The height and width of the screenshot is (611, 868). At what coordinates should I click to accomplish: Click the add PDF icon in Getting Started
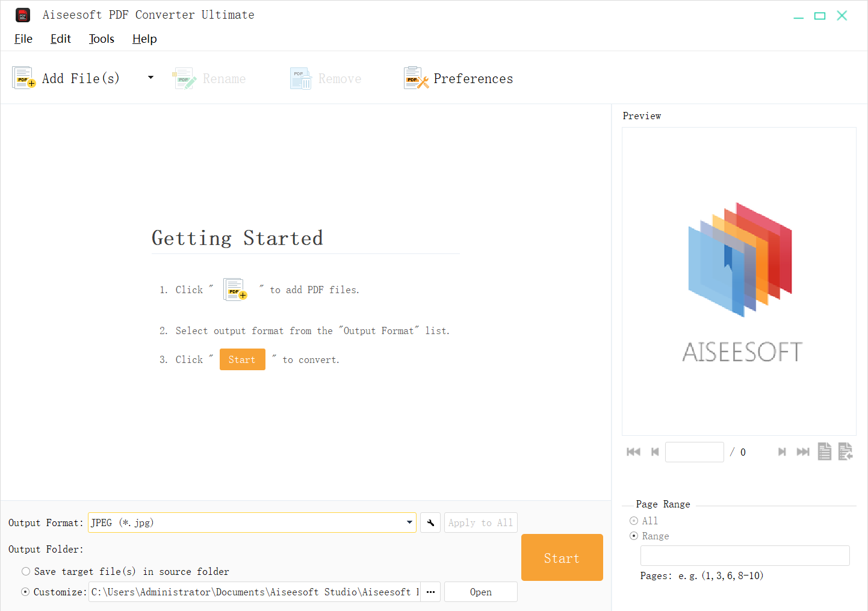[235, 290]
